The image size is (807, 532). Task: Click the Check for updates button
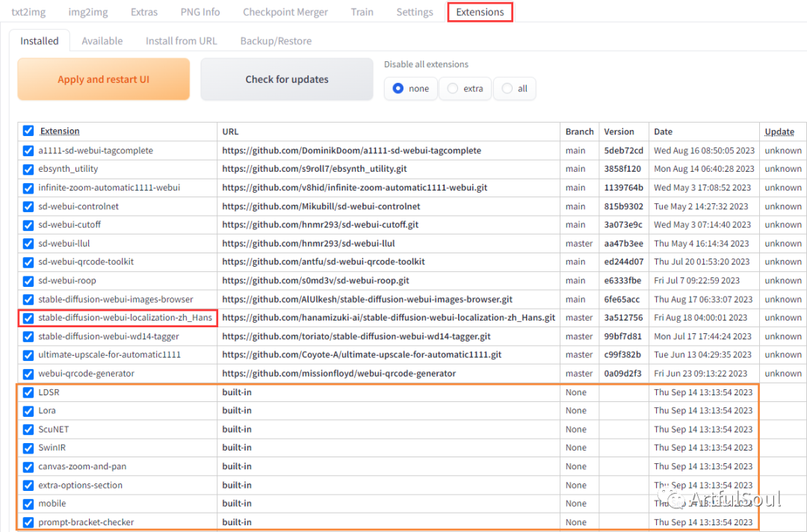pyautogui.click(x=287, y=79)
